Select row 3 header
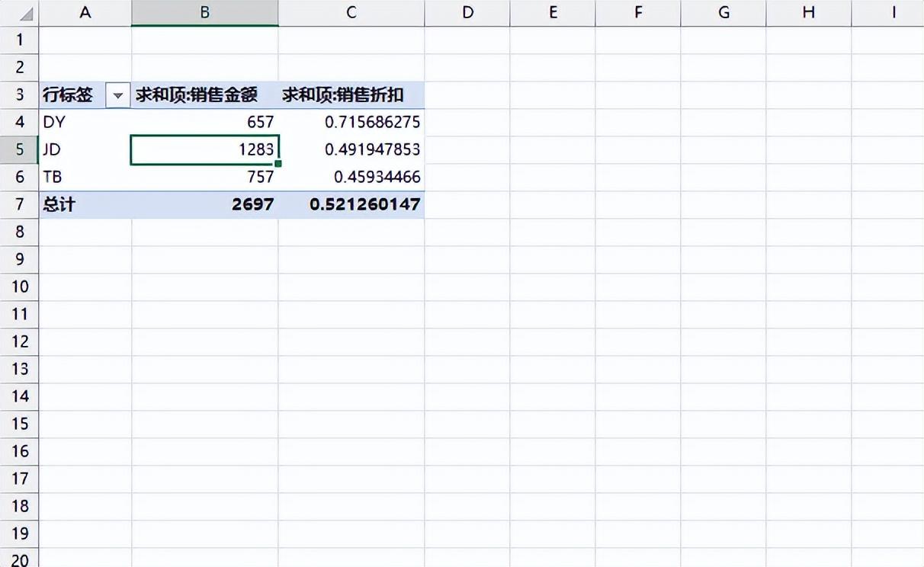Viewport: 924px width, 567px height. point(19,94)
